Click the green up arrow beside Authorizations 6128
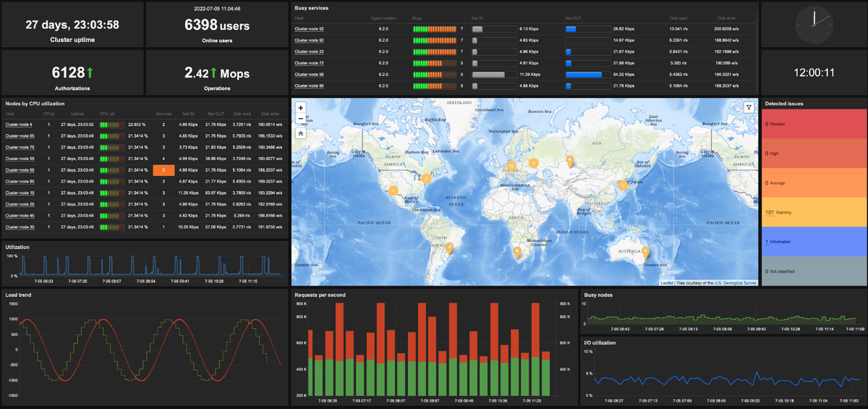Image resolution: width=868 pixels, height=409 pixels. [x=90, y=72]
